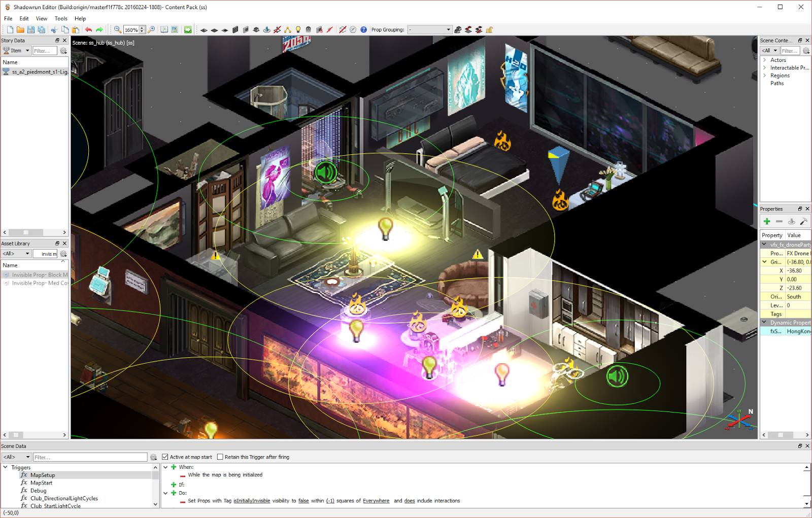Zoom out with the minus magnifier
This screenshot has height=518, width=812.
coord(118,30)
